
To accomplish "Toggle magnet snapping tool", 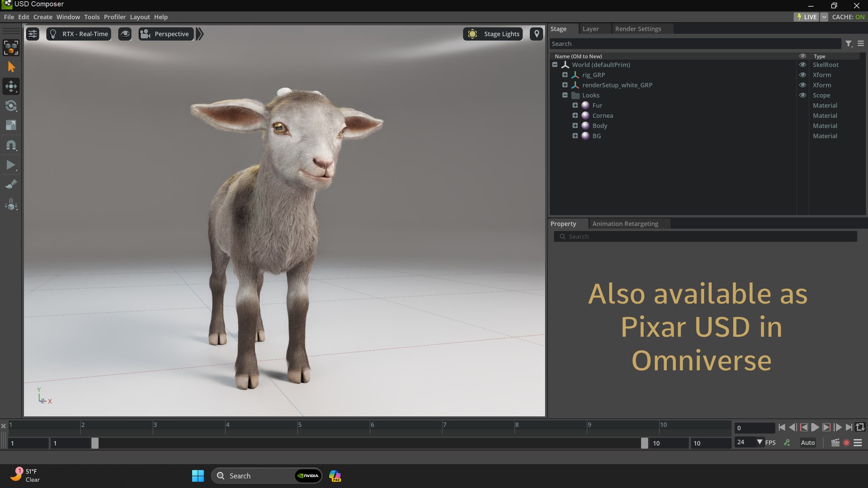I will point(11,145).
